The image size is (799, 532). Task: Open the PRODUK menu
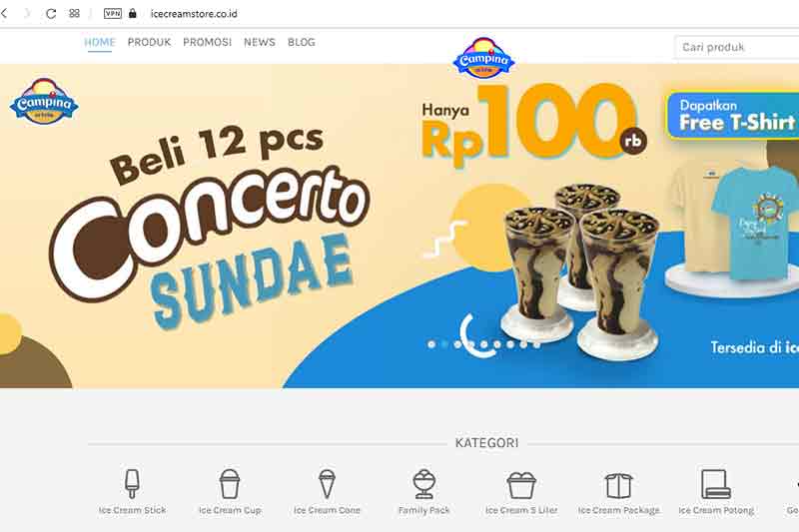coord(149,42)
